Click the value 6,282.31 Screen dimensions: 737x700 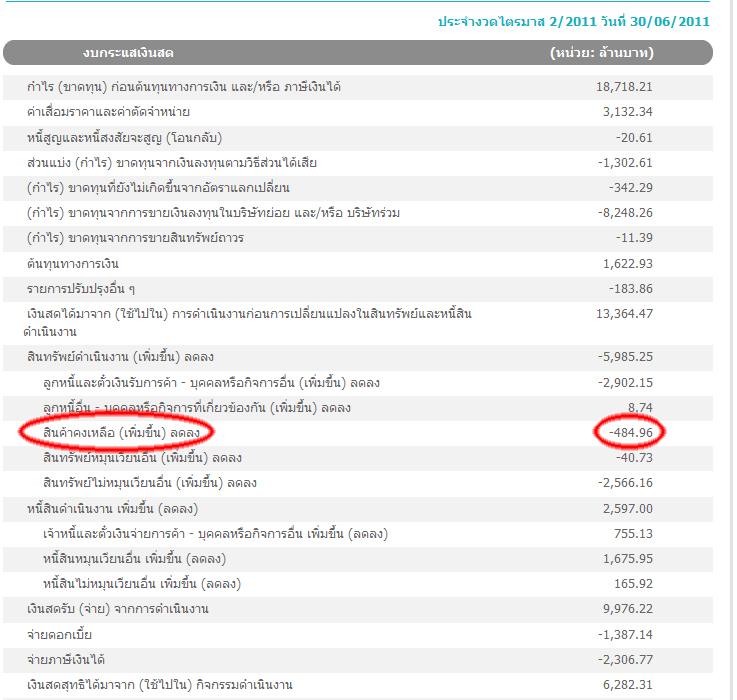coord(627,685)
